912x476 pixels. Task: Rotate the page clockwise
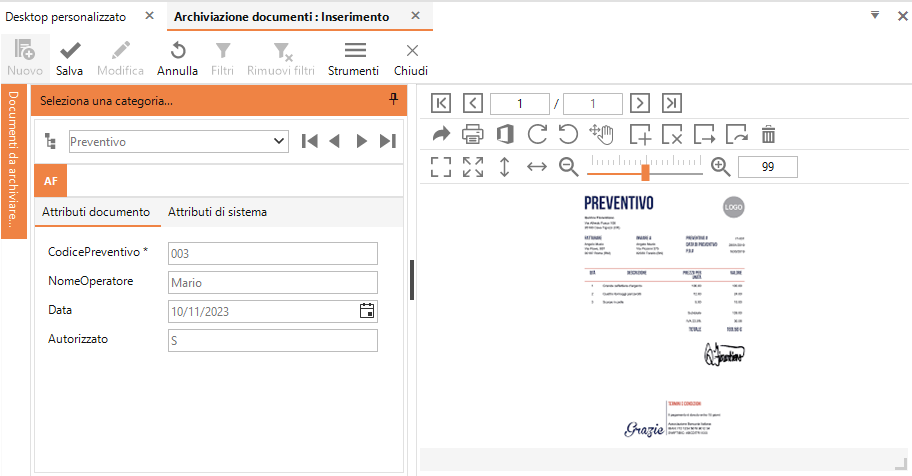(537, 134)
